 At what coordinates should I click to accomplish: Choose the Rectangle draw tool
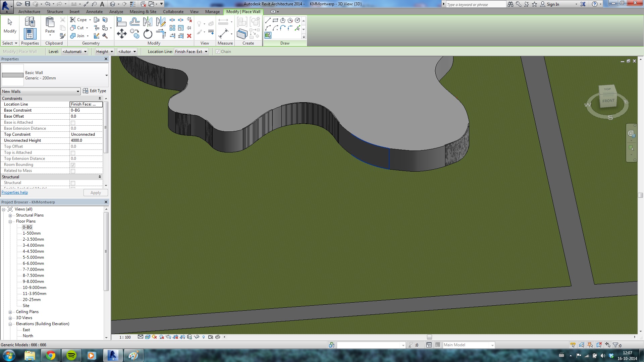click(275, 20)
